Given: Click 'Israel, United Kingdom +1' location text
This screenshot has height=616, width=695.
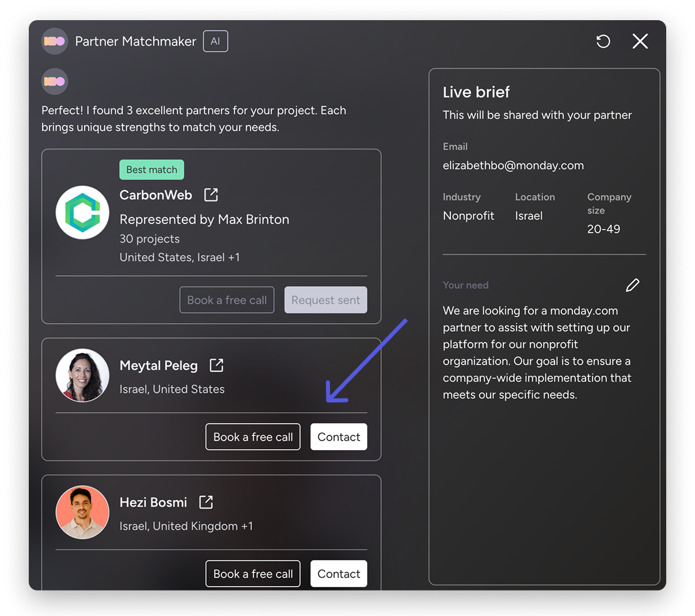Looking at the screenshot, I should pos(186,526).
